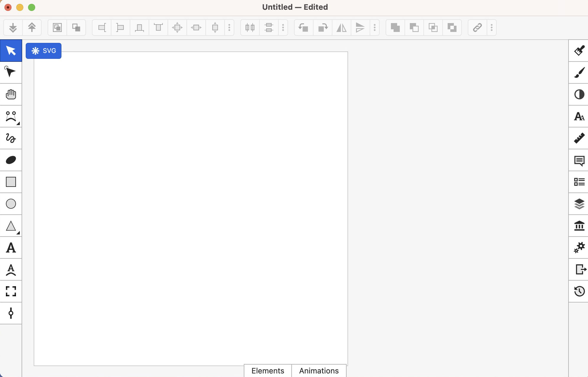Click the raise one step up arrow
Viewport: 588px width, 377px height.
(32, 27)
